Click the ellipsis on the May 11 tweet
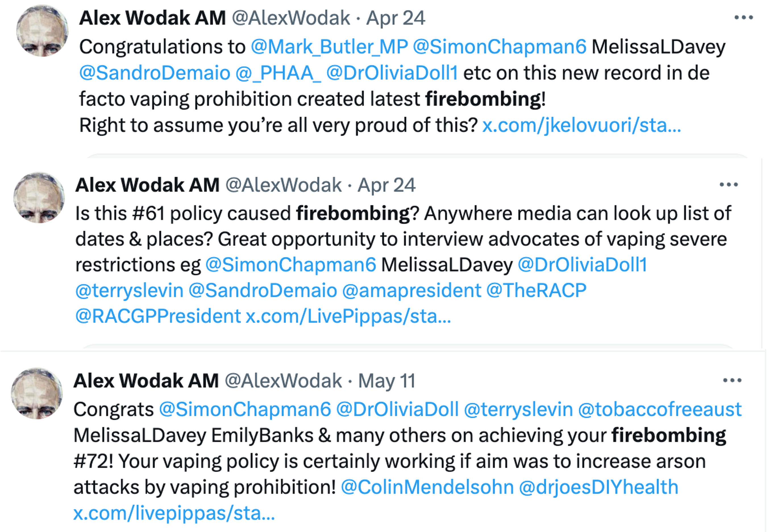This screenshot has width=769, height=532. pyautogui.click(x=732, y=380)
